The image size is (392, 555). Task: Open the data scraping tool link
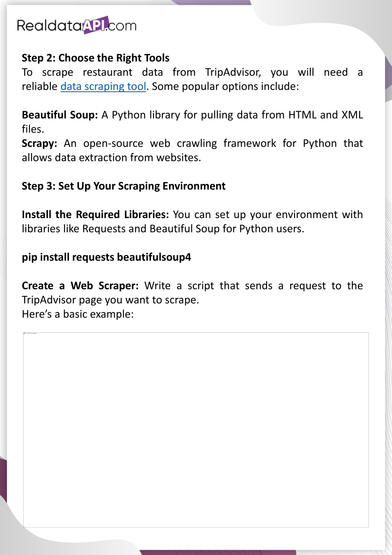pos(103,87)
